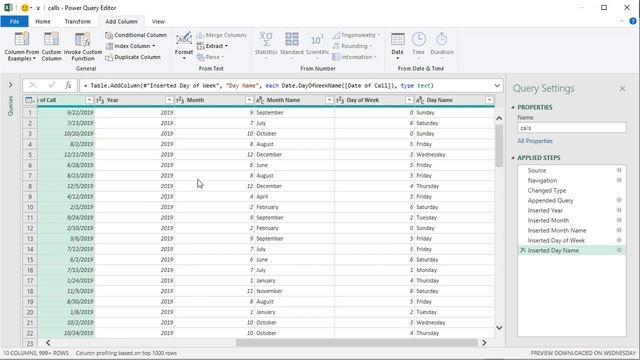Image resolution: width=640 pixels, height=360 pixels.
Task: Select the Inserted Month step
Action: click(548, 220)
